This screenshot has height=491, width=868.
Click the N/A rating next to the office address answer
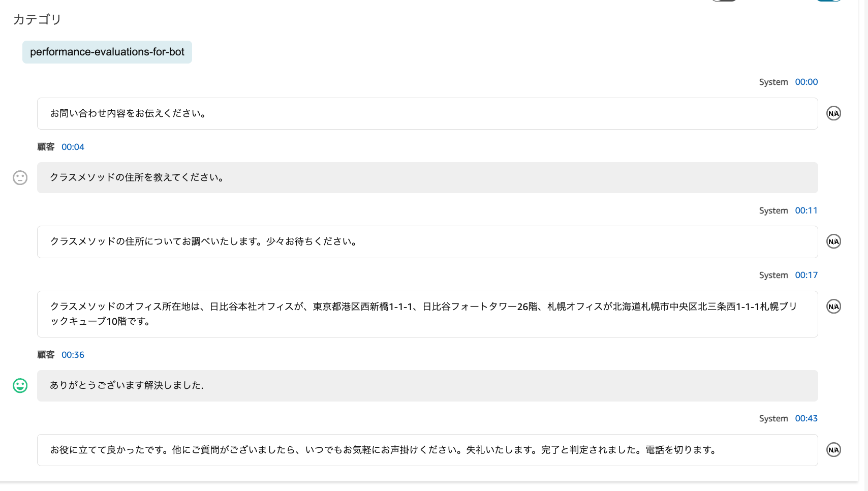tap(833, 306)
